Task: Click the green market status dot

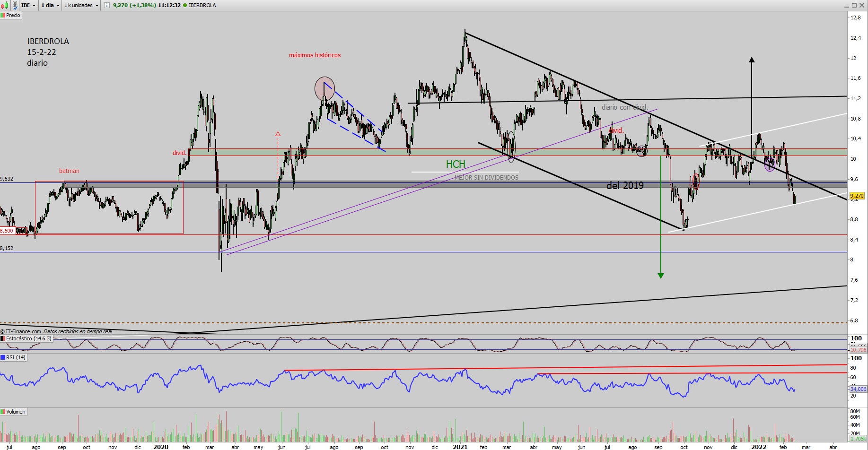Action: pyautogui.click(x=185, y=5)
